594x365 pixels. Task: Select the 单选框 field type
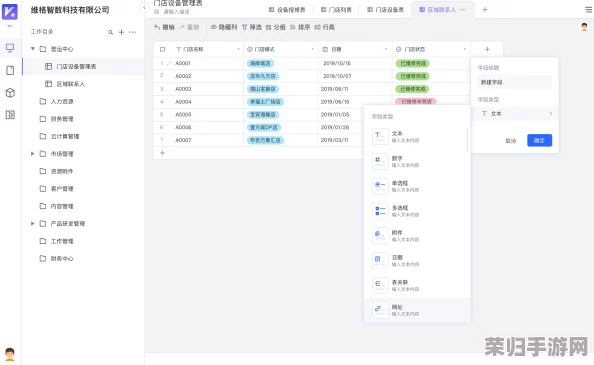coord(417,186)
